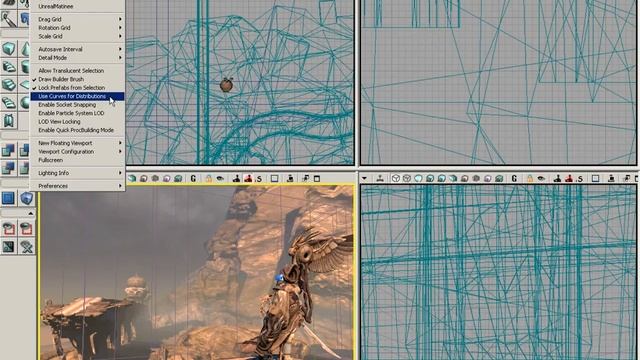Enable Quick ProcBuilding Mode

pos(77,130)
